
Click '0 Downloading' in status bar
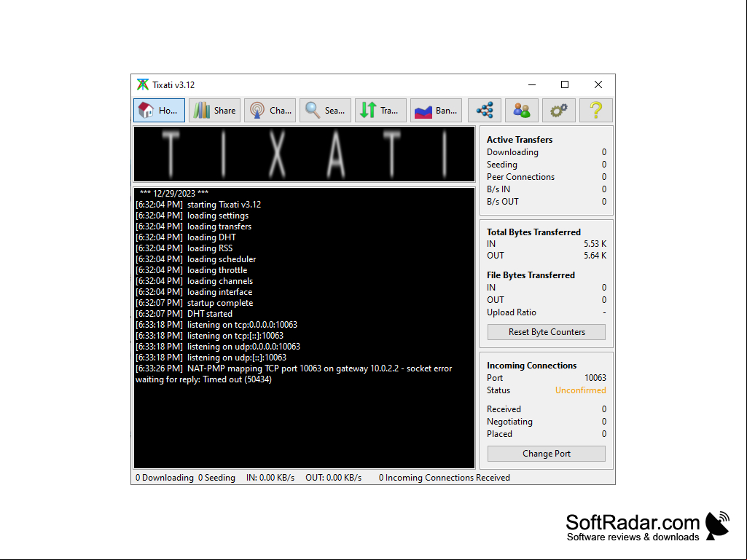(165, 478)
